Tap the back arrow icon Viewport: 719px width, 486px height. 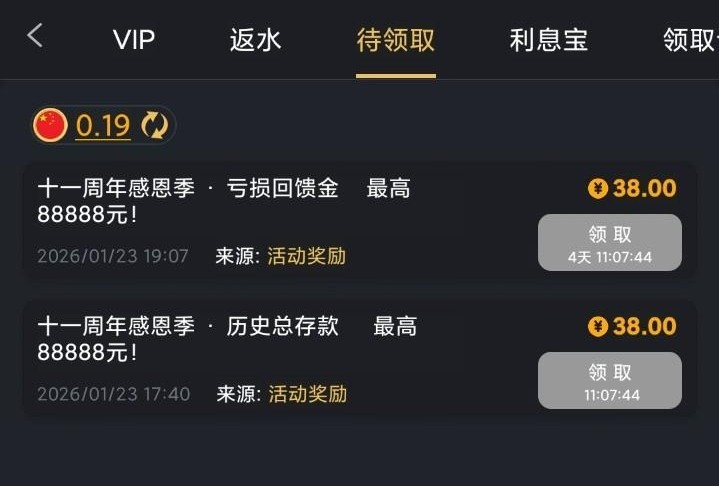pos(35,37)
